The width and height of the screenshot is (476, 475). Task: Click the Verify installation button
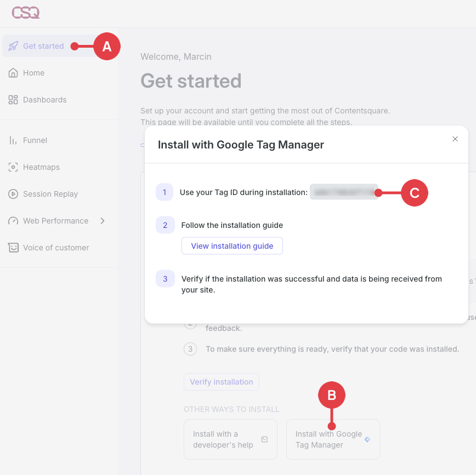(222, 382)
